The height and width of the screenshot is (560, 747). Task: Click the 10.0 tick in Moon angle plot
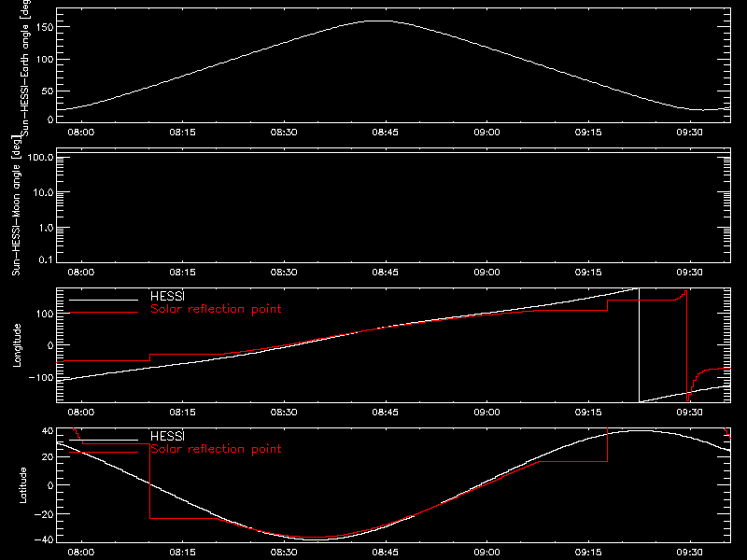tap(43, 192)
